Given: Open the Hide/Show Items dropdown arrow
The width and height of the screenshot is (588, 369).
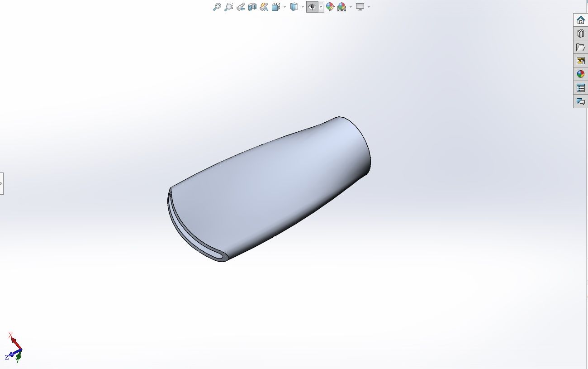Looking at the screenshot, I should (321, 7).
